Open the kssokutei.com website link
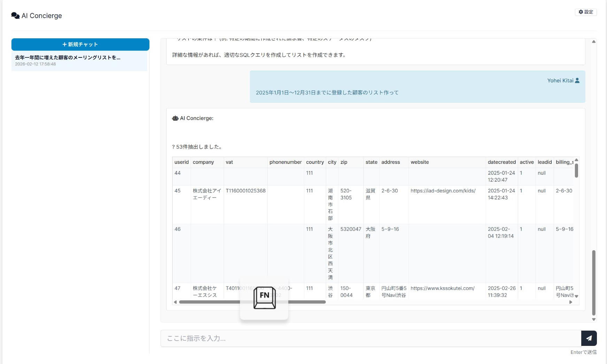 (442, 288)
